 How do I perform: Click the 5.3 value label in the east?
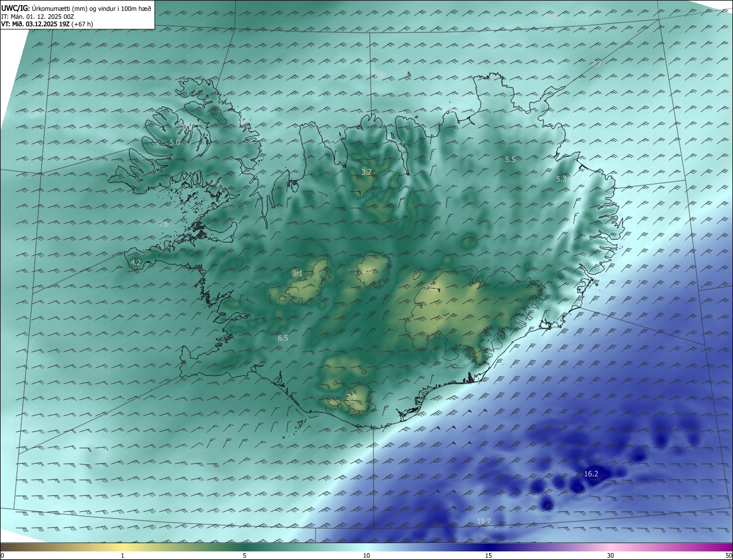coord(561,179)
